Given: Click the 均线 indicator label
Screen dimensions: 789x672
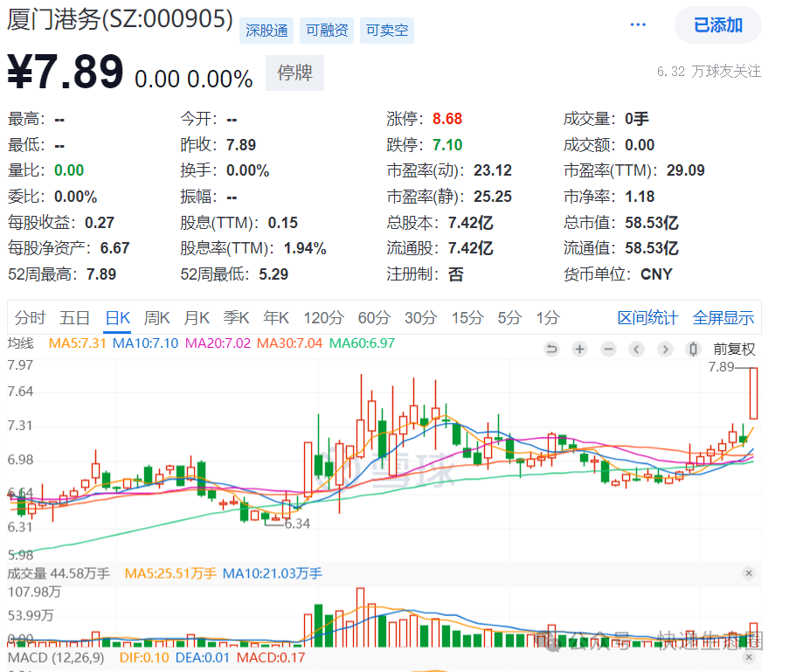Looking at the screenshot, I should coord(21,343).
